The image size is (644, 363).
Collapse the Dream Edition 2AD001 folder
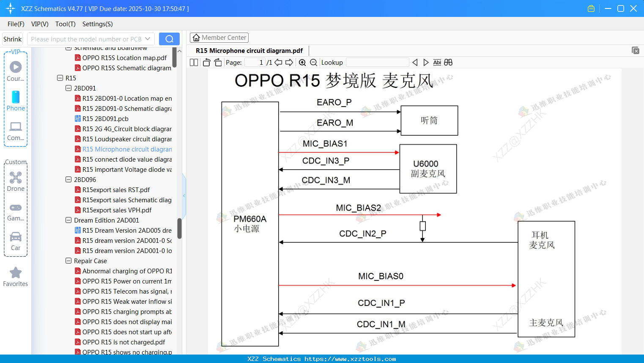[69, 220]
